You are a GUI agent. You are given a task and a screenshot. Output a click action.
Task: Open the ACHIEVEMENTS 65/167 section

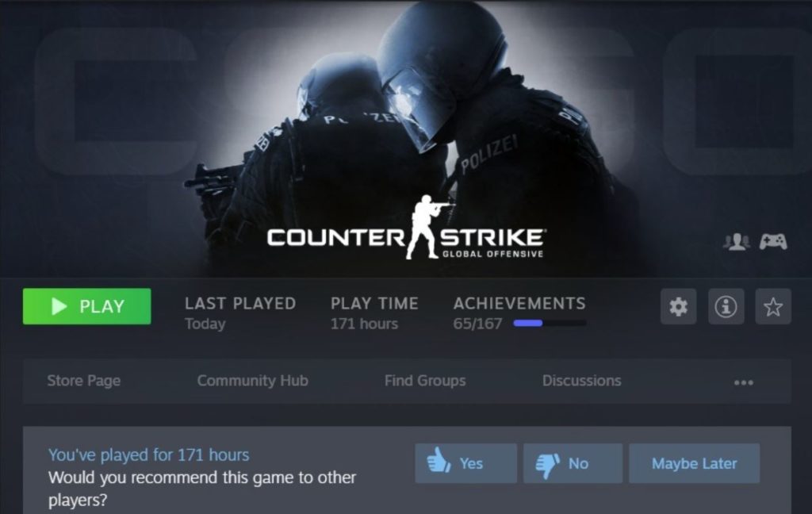pos(519,313)
